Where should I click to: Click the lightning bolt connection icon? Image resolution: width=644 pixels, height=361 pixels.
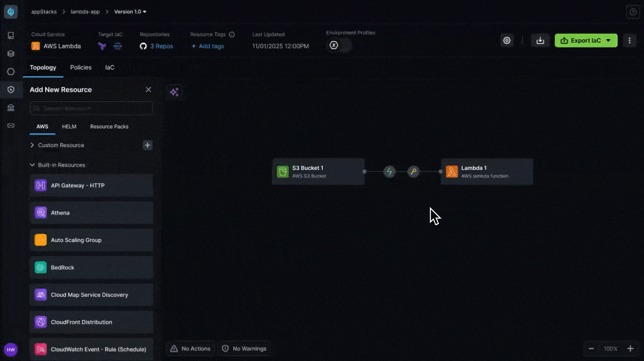coord(389,172)
